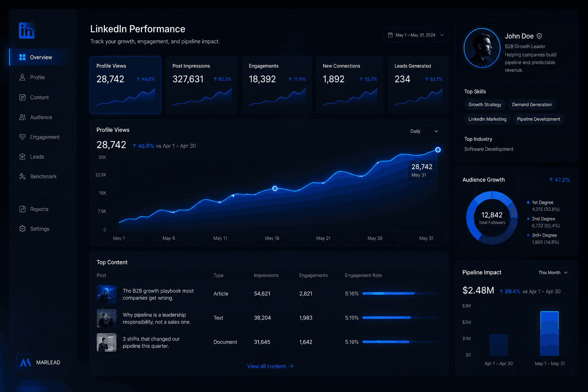The width and height of the screenshot is (588, 392).
Task: Click the 2nd Degree legend entry
Action: coord(543,222)
